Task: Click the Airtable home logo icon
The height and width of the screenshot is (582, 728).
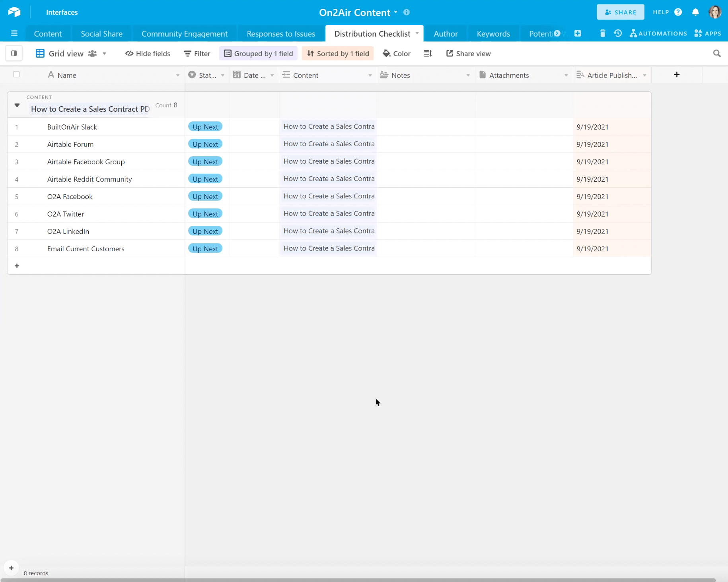Action: pyautogui.click(x=14, y=12)
